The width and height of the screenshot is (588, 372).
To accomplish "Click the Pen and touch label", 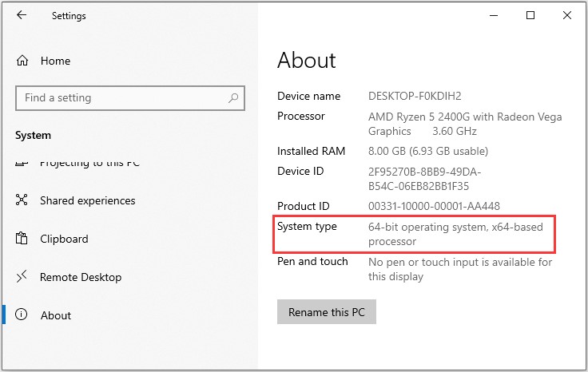I will tap(312, 261).
